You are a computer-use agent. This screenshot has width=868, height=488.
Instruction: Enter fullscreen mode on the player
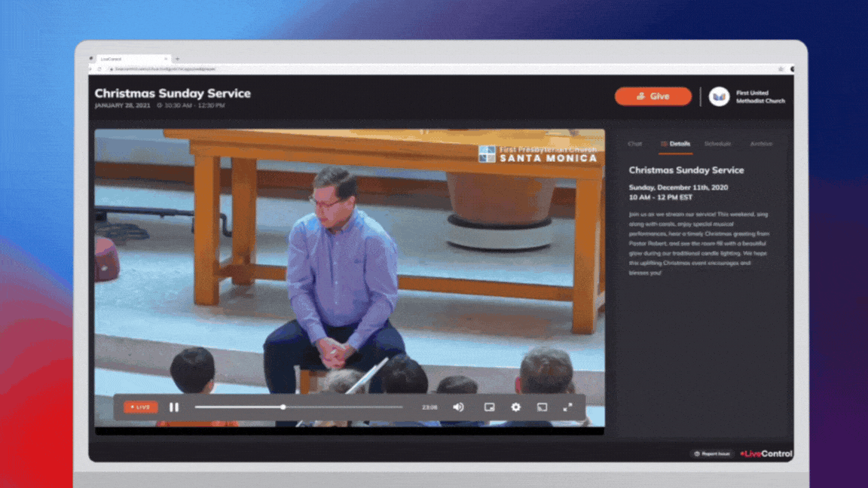[x=569, y=407]
